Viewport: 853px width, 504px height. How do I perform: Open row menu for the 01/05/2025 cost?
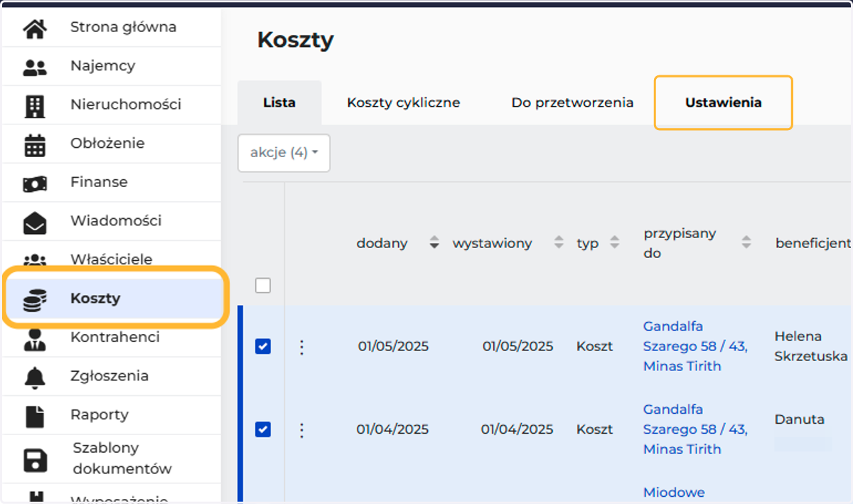[x=301, y=347]
